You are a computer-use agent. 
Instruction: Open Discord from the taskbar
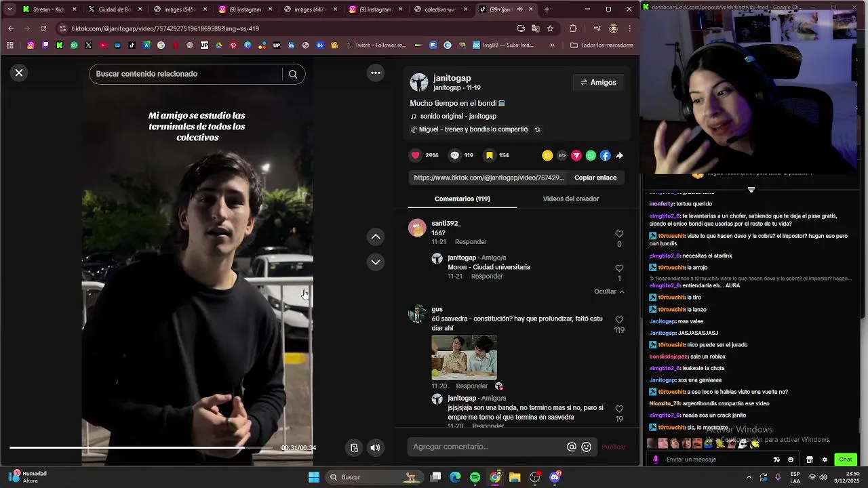[555, 477]
